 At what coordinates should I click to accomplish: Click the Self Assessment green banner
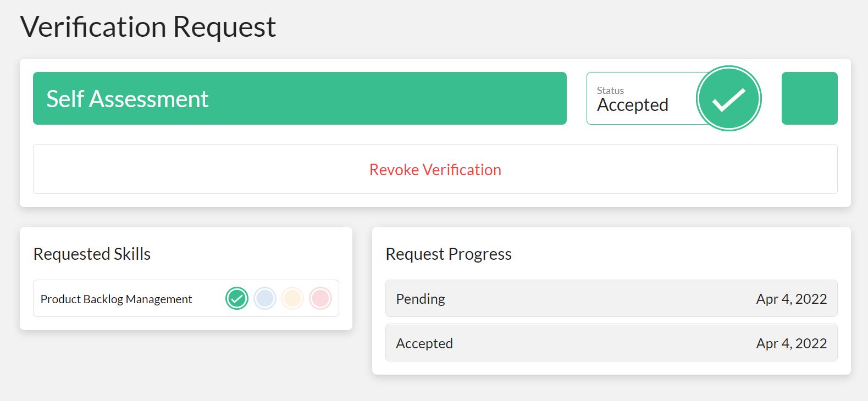tap(300, 98)
